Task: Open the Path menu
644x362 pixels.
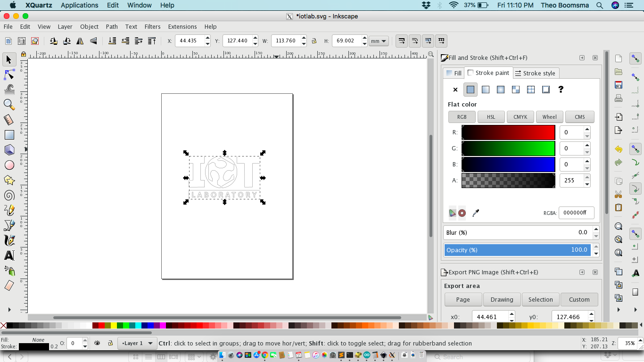Action: [112, 26]
